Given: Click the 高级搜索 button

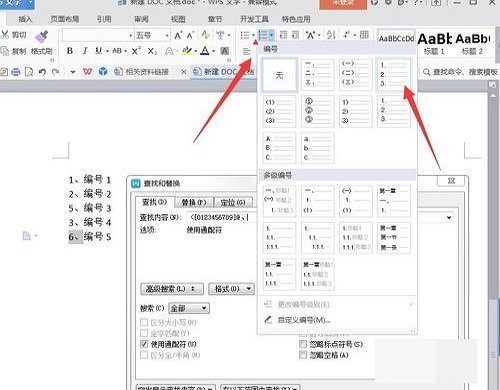Looking at the screenshot, I should [172, 289].
